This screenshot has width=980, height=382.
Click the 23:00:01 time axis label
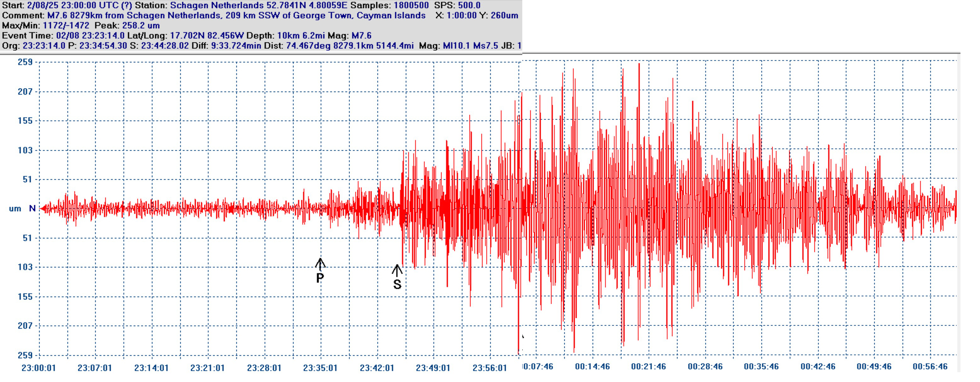tap(38, 368)
